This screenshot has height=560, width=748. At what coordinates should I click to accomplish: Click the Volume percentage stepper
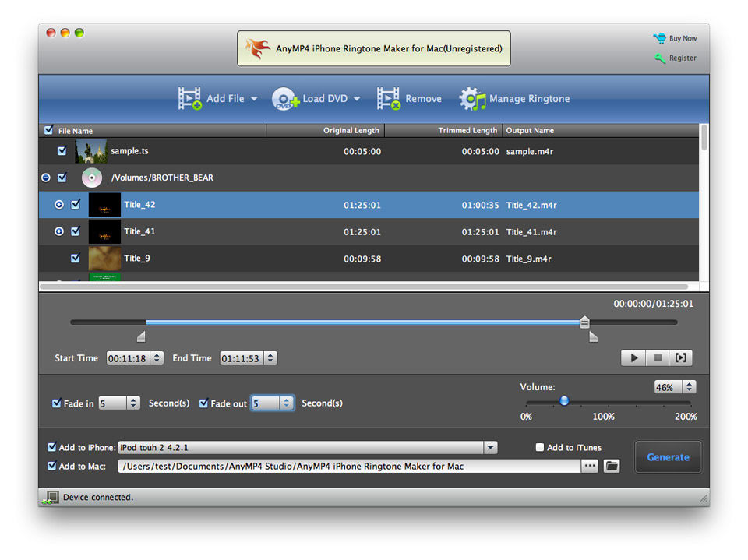point(690,387)
